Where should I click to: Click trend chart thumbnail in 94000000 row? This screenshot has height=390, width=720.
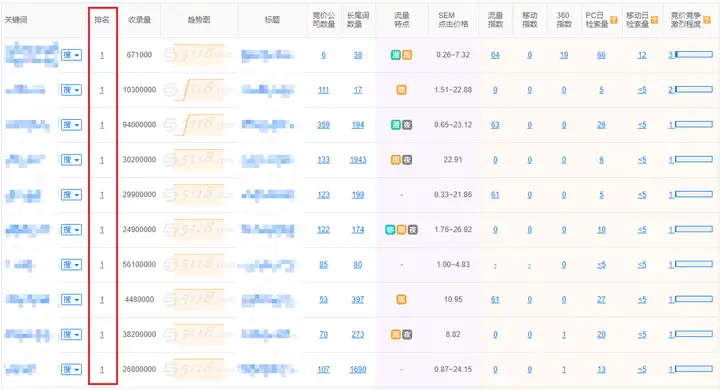(x=199, y=125)
